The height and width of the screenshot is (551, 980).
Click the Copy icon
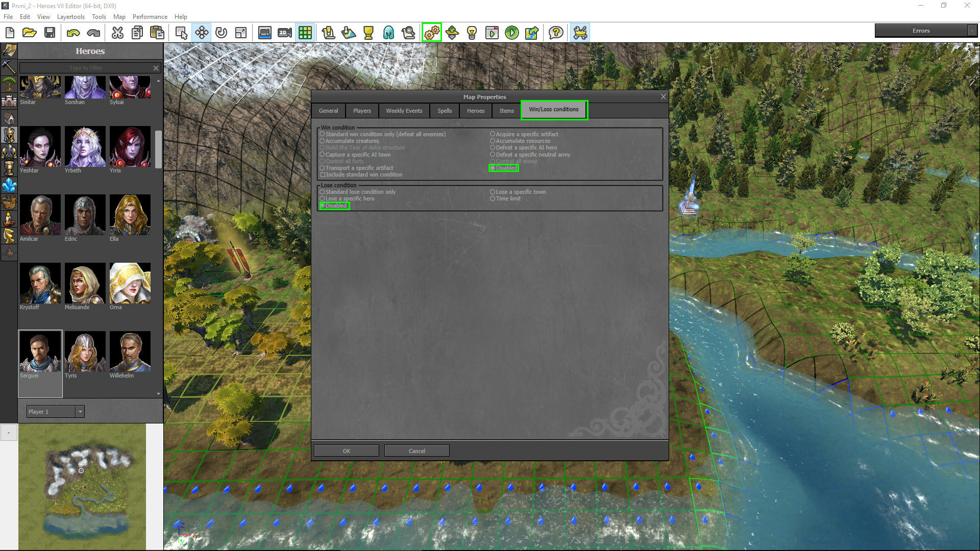(137, 33)
